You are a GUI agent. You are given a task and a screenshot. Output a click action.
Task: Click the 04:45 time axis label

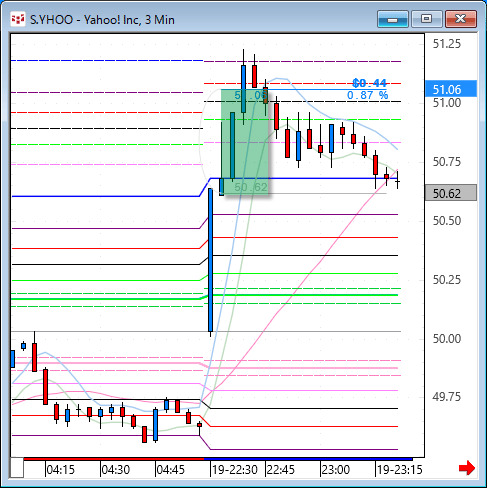170,470
